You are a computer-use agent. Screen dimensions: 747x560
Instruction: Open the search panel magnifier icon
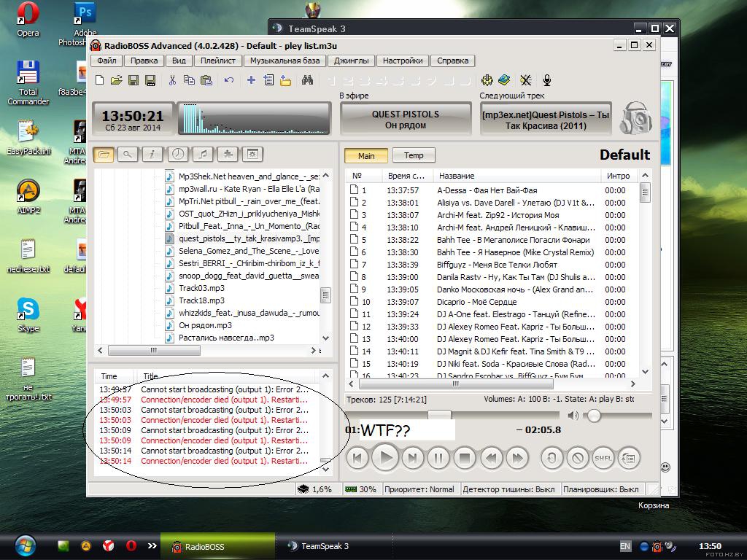coord(128,155)
